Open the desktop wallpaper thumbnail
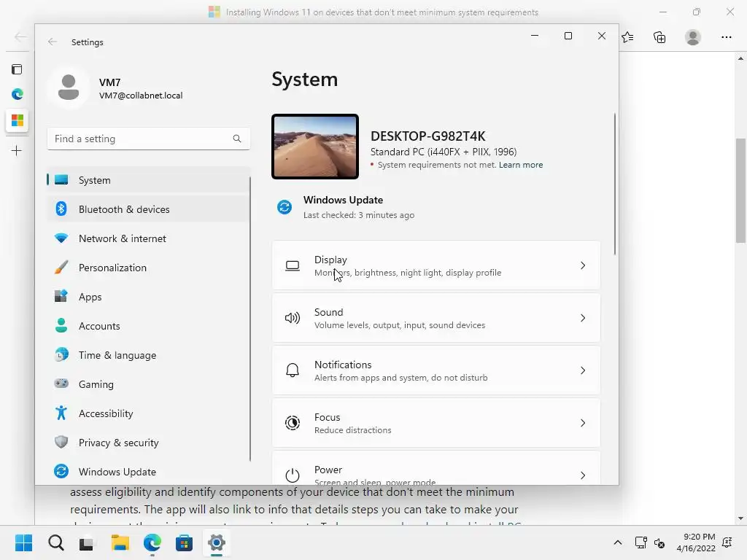The image size is (747, 560). (x=315, y=147)
